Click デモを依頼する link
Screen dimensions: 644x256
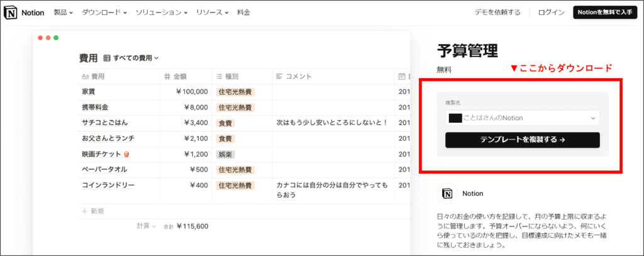point(497,13)
